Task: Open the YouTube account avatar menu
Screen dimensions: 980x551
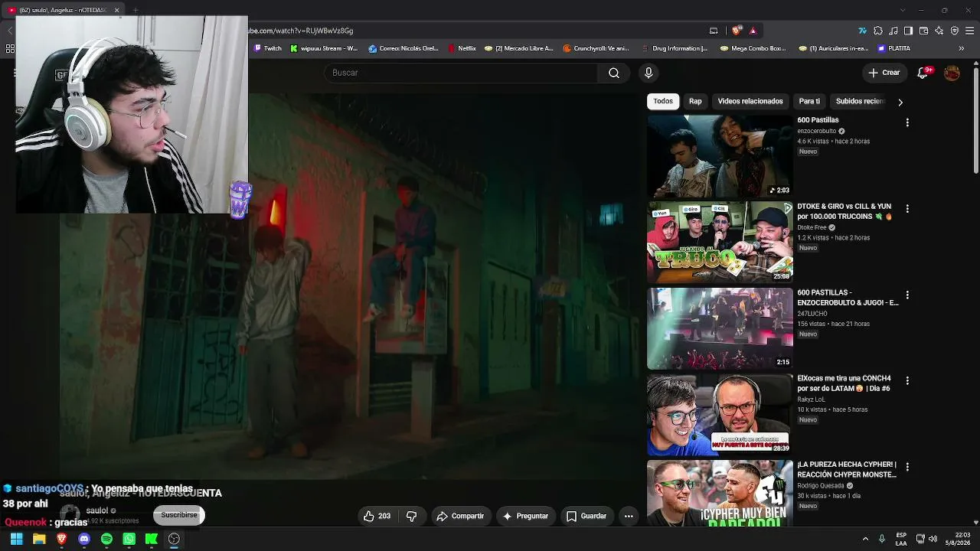Action: point(952,73)
